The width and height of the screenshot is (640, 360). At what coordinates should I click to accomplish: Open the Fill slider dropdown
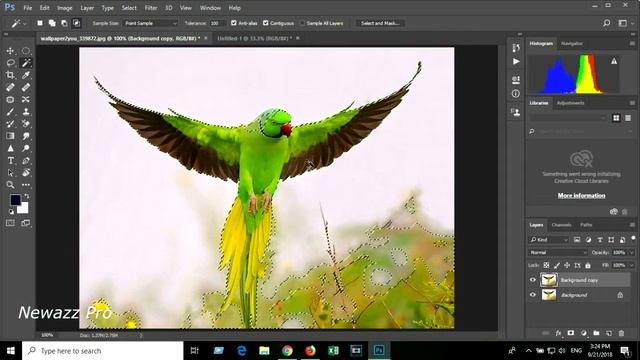click(632, 265)
